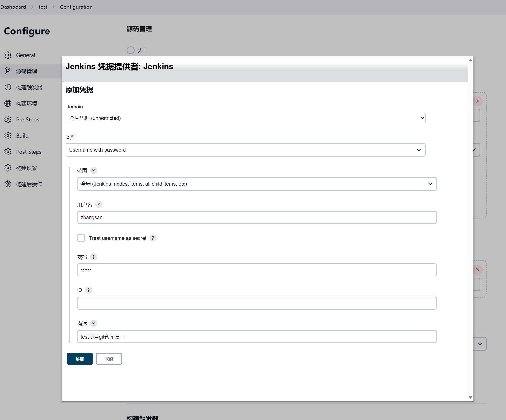Image resolution: width=506 pixels, height=420 pixels.
Task: Open the 范围 scope dropdown
Action: pos(257,184)
